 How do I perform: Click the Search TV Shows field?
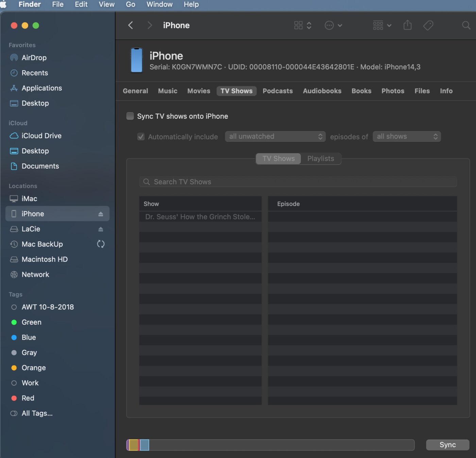tap(298, 182)
